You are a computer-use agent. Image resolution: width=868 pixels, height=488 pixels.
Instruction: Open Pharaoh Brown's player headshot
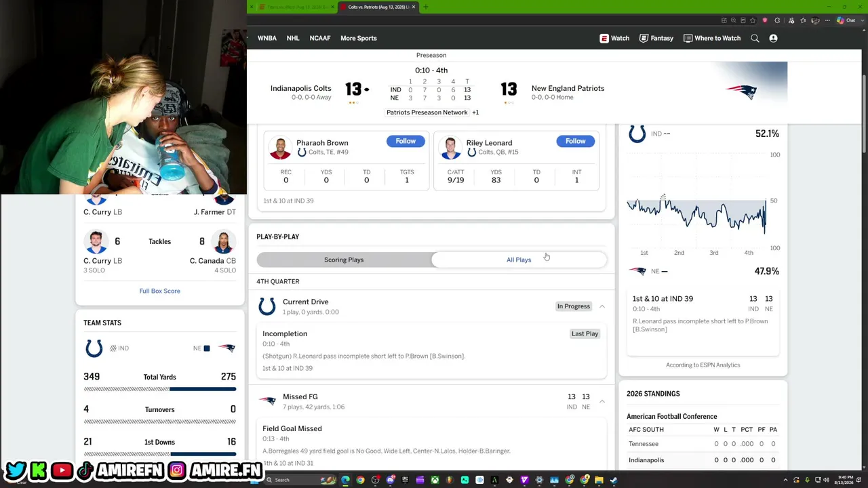[280, 148]
